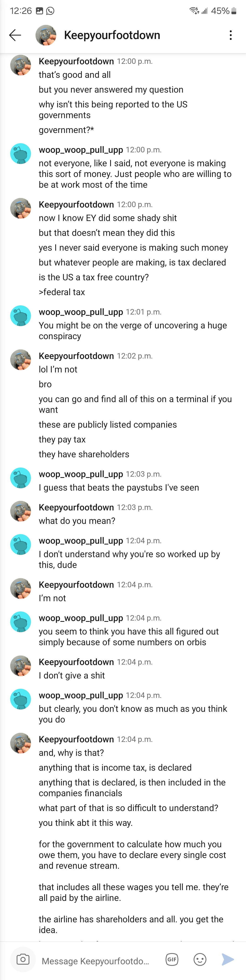The width and height of the screenshot is (246, 980).
Task: Select the 'huge conspiracy' message
Action: point(133,331)
